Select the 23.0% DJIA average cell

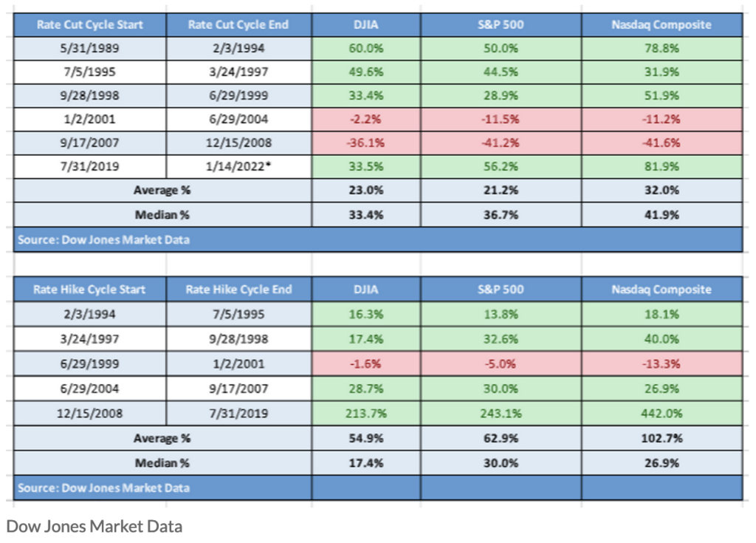[366, 191]
